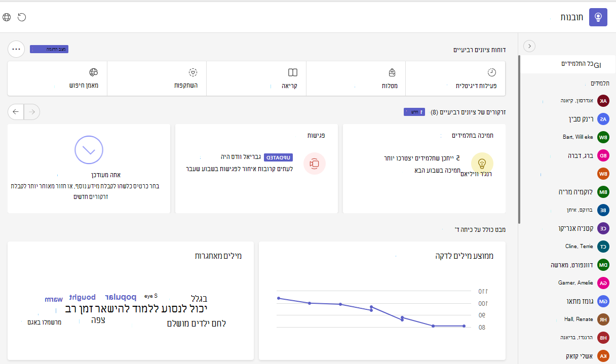The height and width of the screenshot is (364, 616).
Task: Click the meetings camera icon on card
Action: pos(315,164)
